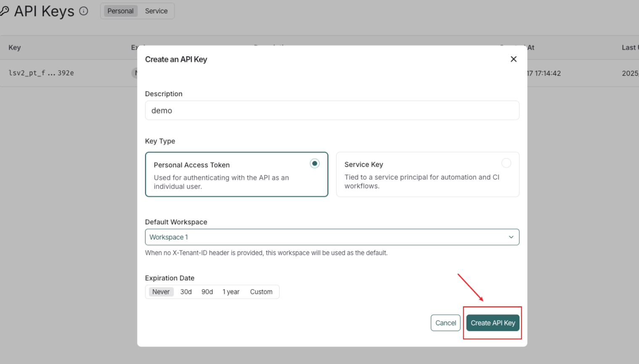Click the Key column header
The image size is (639, 364).
pyautogui.click(x=15, y=47)
